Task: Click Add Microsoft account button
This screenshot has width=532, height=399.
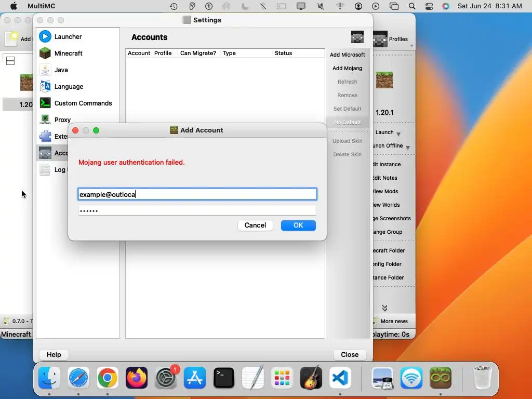Action: (348, 55)
